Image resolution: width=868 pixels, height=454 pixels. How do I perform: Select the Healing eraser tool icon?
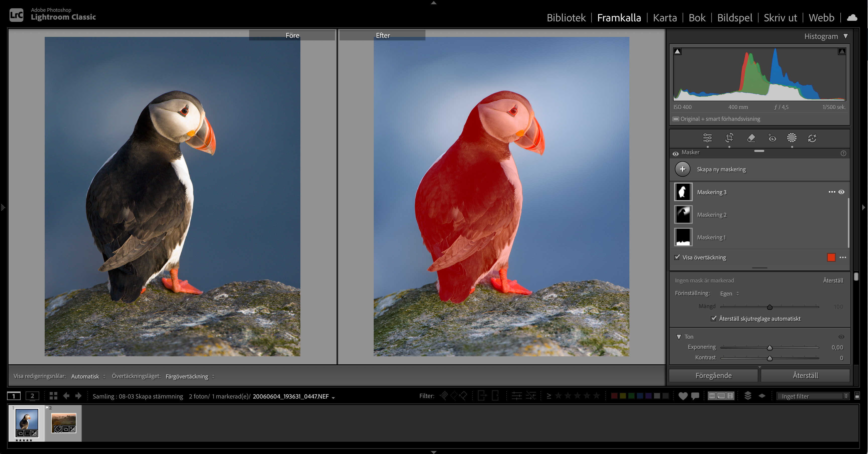pyautogui.click(x=751, y=138)
